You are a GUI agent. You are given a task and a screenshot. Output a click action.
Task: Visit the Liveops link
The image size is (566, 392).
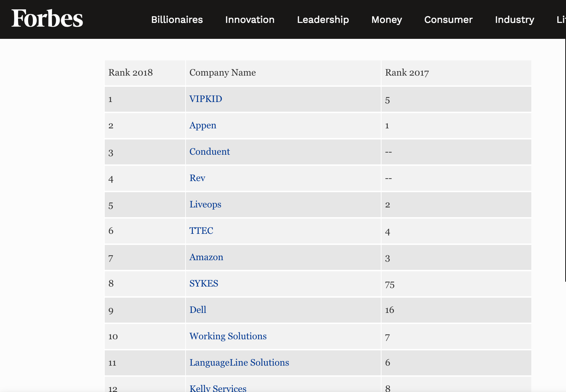tap(205, 205)
